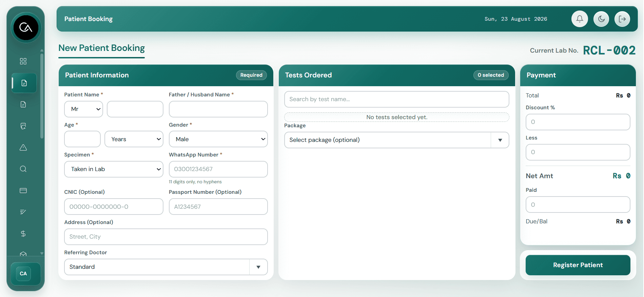Click the New Patient Booking heading
Viewport: 644px width, 297px height.
point(101,48)
